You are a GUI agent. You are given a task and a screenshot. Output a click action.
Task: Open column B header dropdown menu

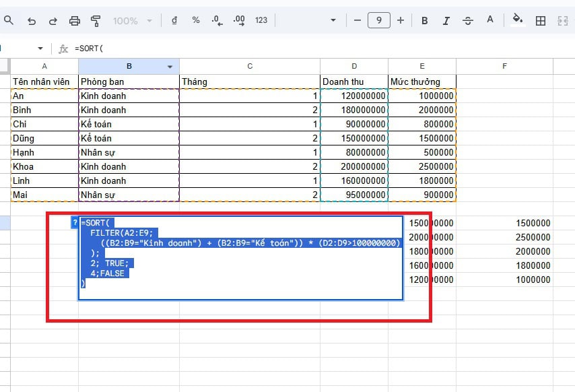(170, 67)
